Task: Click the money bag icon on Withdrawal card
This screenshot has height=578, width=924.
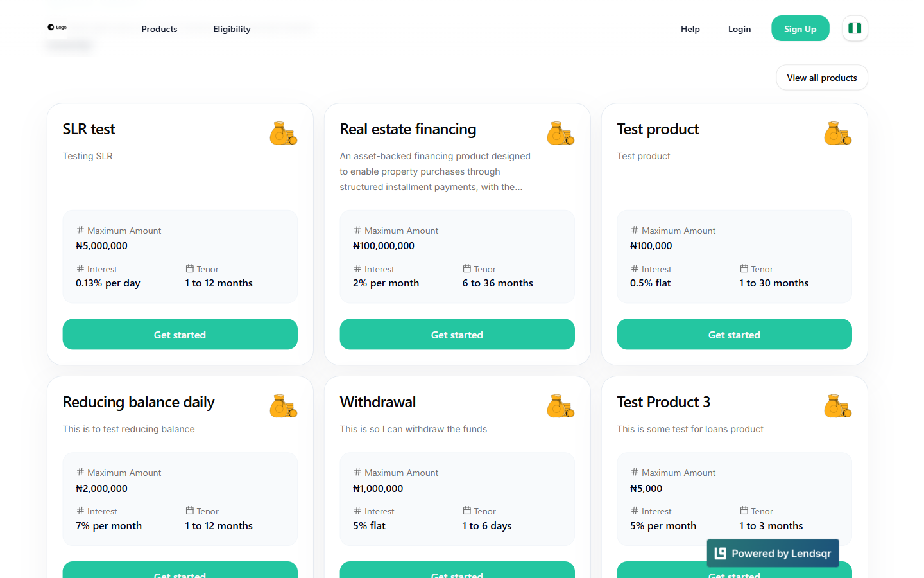Action: (560, 406)
